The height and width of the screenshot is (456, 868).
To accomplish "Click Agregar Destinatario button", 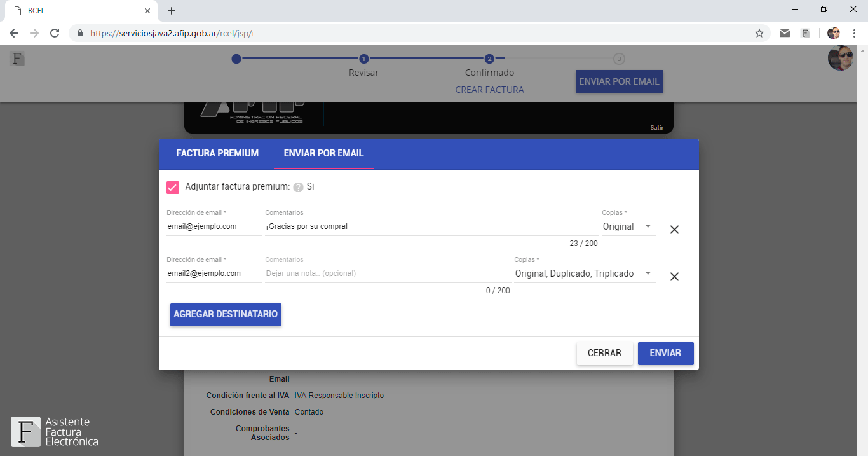I will [226, 314].
